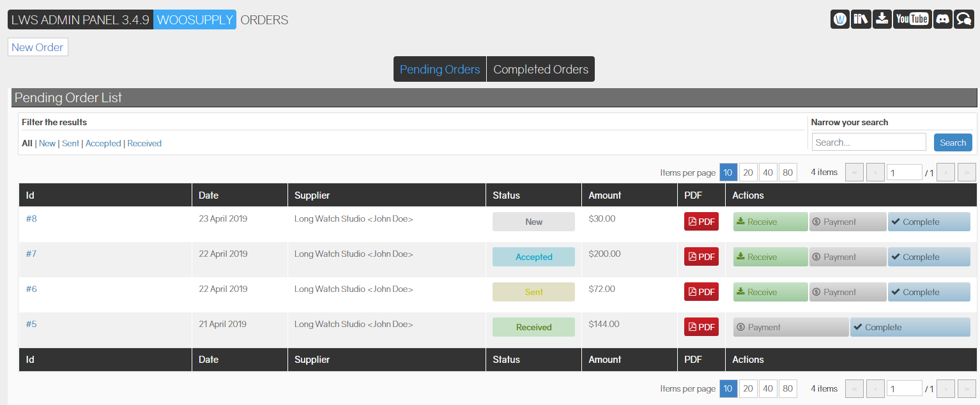Switch to Completed Orders tab
Viewport: 980px width, 405px height.
[x=540, y=69]
